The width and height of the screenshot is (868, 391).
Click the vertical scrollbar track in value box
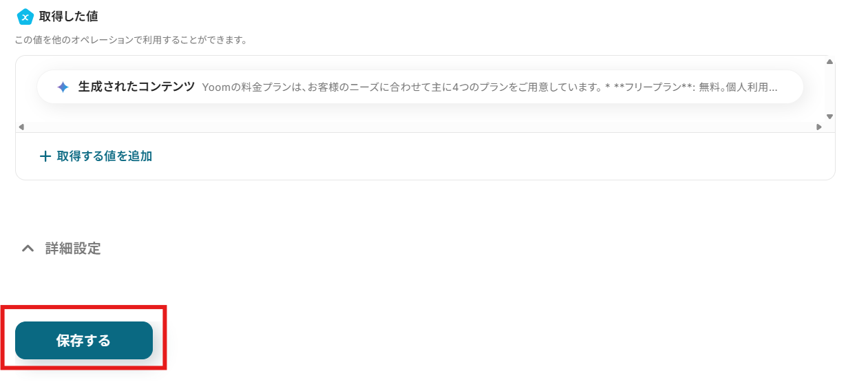[829, 89]
